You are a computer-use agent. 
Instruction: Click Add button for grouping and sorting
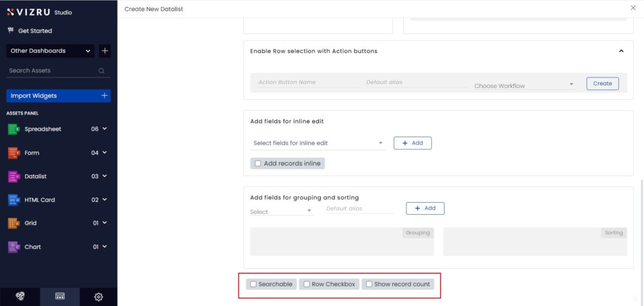(x=425, y=208)
